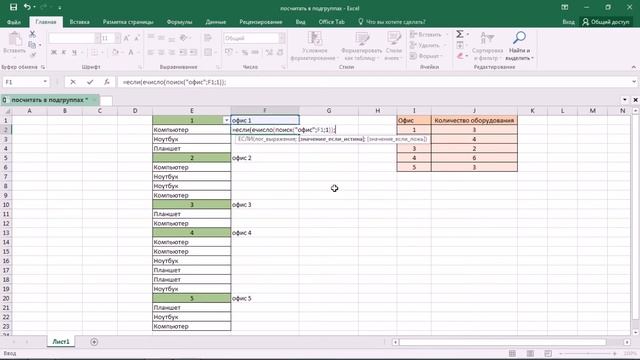The width and height of the screenshot is (640, 360).
Task: Switch to Page Layout view in status bar
Action: [x=530, y=353]
